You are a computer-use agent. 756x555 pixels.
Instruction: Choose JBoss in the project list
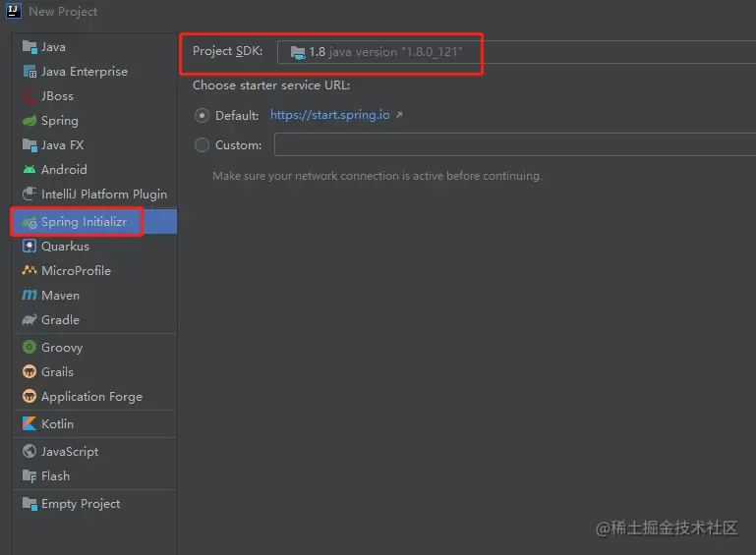tap(94, 96)
